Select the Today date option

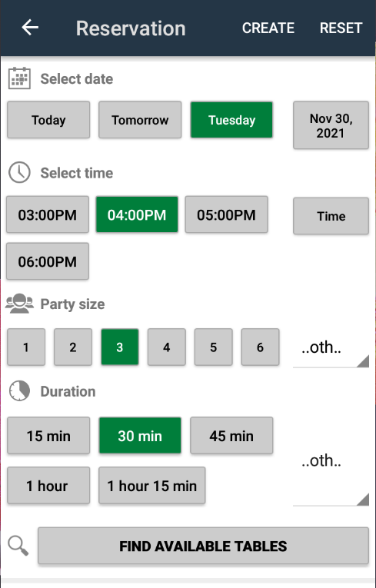pyautogui.click(x=48, y=120)
